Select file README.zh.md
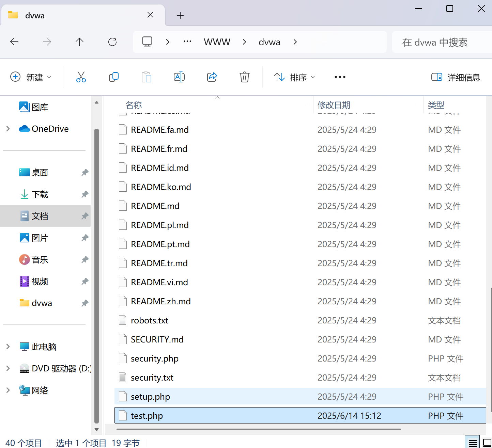This screenshot has width=492, height=448. [x=300, y=301]
